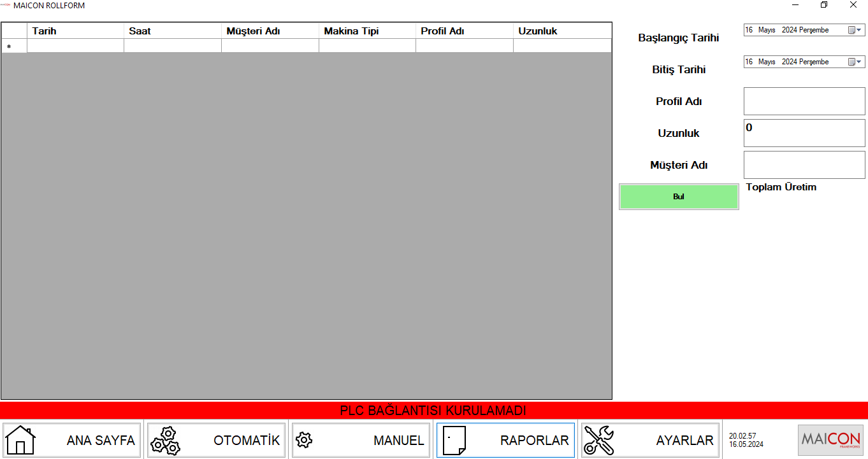Screen dimensions: 868x459
Task: Focus the Uzunluk input field
Action: coord(804,133)
